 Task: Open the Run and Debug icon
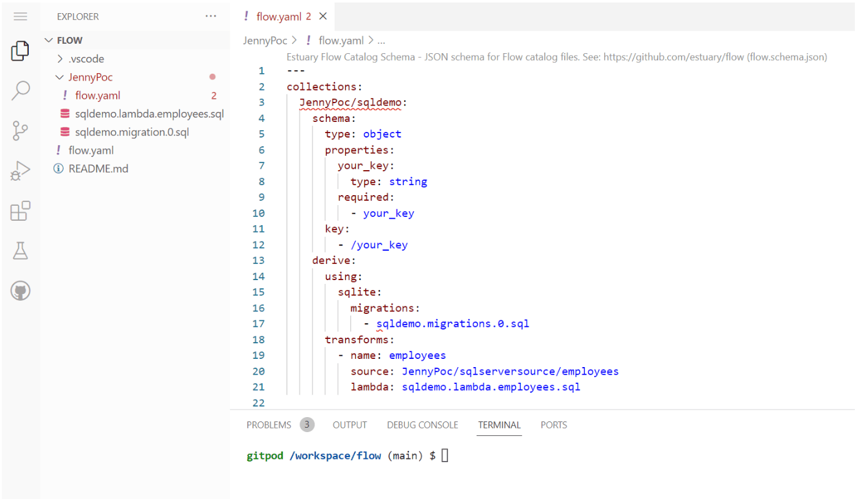point(21,171)
